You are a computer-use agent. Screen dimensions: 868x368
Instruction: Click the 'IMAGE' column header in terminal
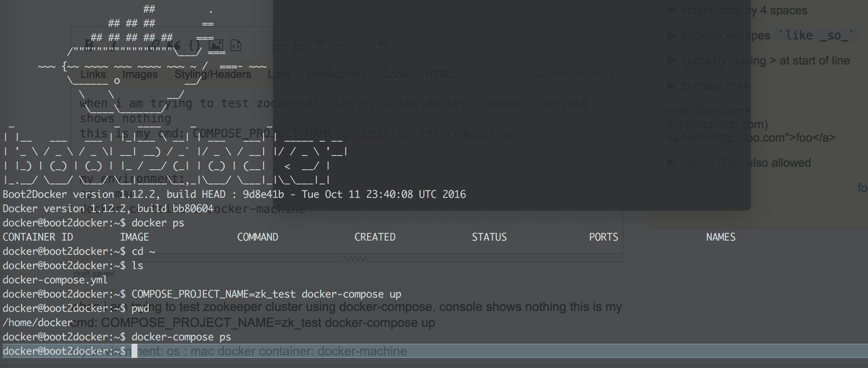tap(134, 237)
